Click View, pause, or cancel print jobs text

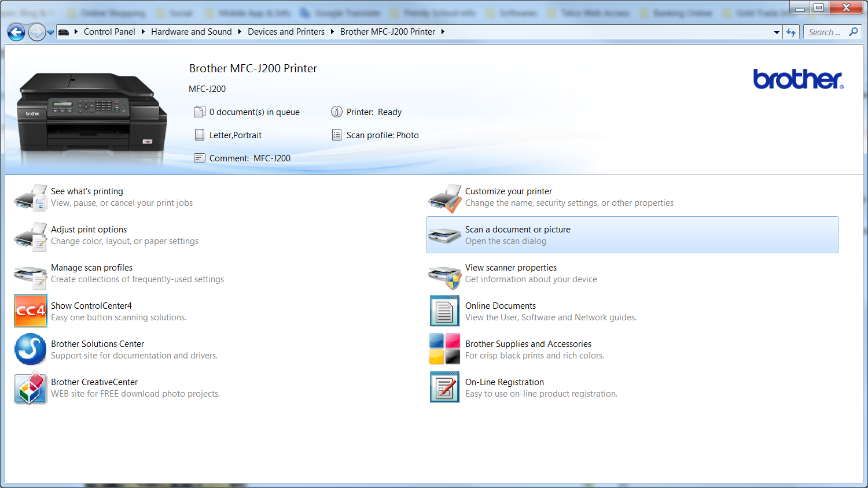(x=122, y=203)
